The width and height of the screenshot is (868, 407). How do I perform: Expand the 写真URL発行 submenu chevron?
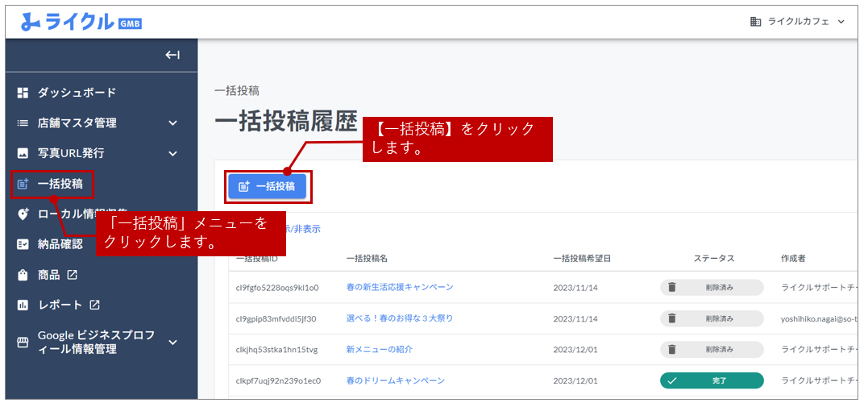click(172, 153)
